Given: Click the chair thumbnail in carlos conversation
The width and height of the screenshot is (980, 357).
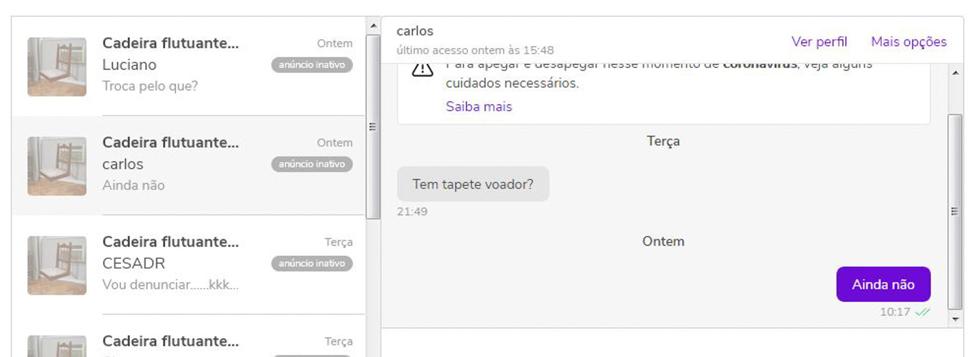Looking at the screenshot, I should click(x=57, y=165).
